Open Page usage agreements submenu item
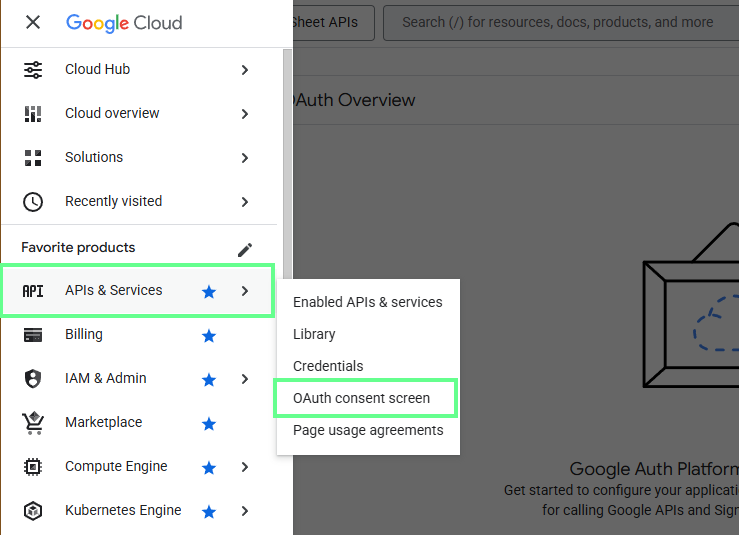 click(368, 430)
